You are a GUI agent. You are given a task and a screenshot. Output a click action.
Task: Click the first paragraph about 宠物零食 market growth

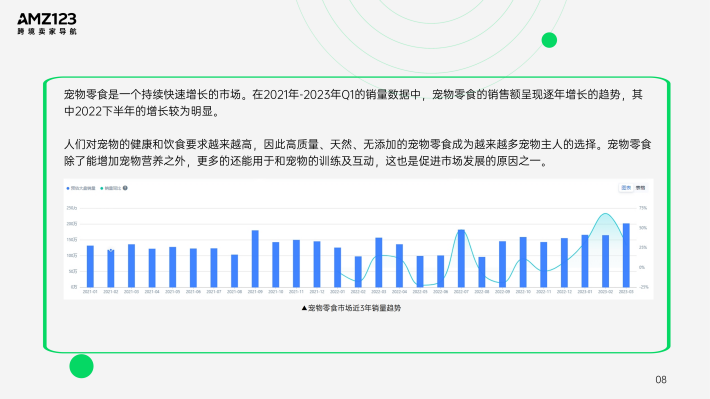point(353,103)
